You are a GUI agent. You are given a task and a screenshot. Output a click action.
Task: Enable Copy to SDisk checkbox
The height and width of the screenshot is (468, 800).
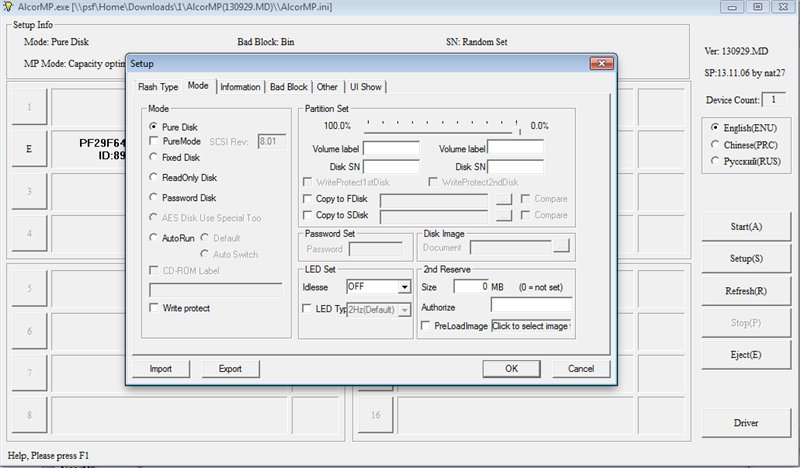307,215
